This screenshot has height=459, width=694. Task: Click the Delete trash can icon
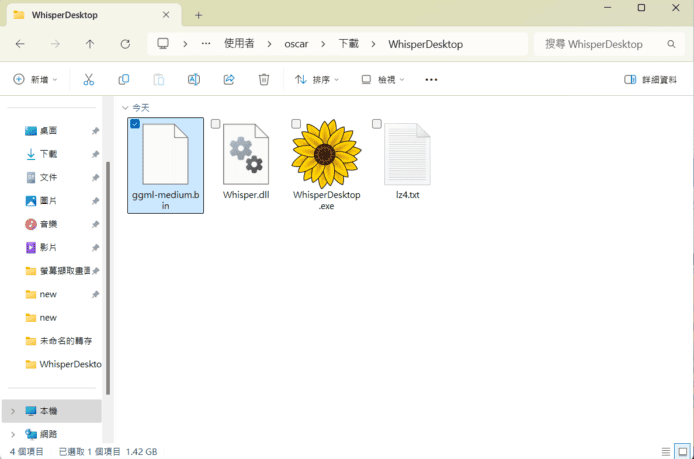[264, 79]
